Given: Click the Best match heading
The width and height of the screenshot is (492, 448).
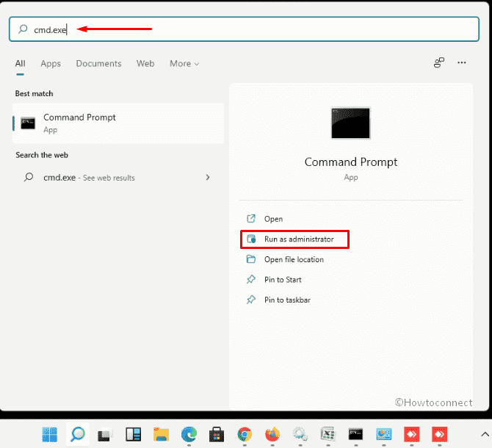Looking at the screenshot, I should (34, 93).
